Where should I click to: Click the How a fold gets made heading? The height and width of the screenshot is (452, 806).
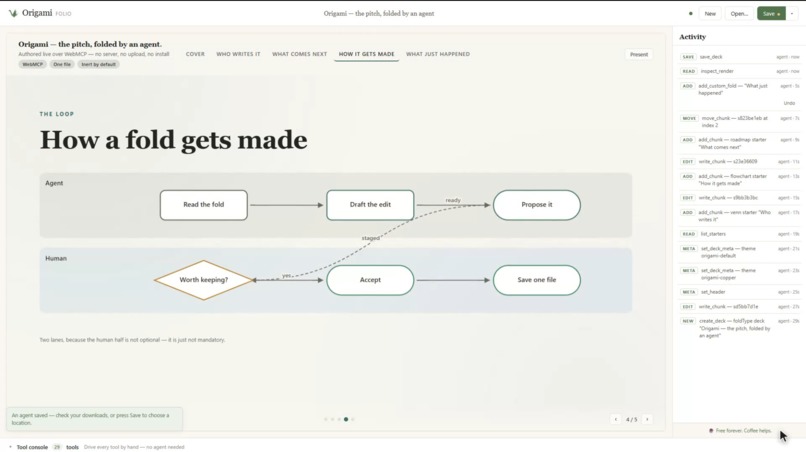coord(174,140)
